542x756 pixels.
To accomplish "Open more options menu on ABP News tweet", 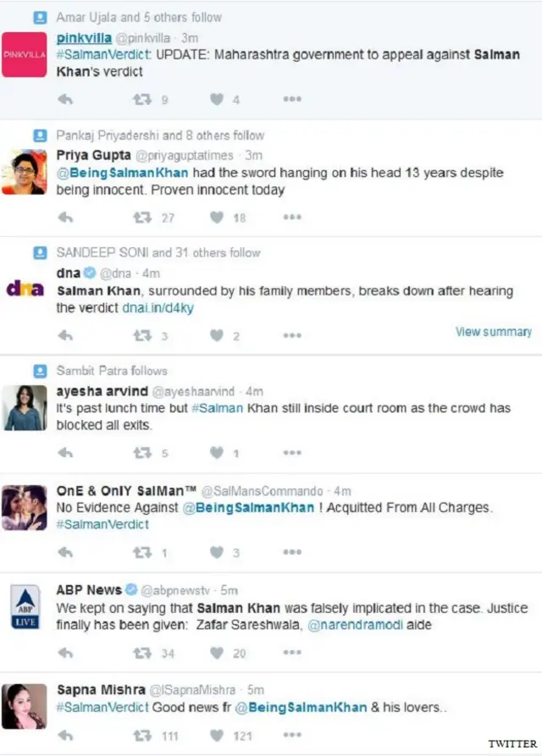I will pyautogui.click(x=292, y=654).
